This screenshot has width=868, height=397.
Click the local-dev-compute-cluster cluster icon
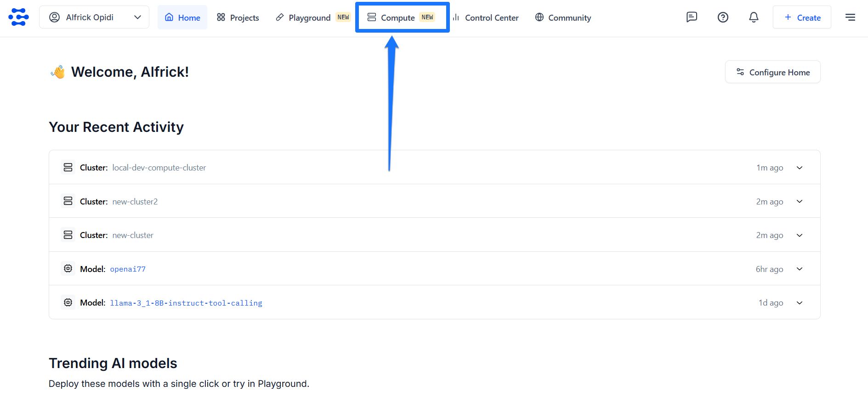pyautogui.click(x=68, y=167)
